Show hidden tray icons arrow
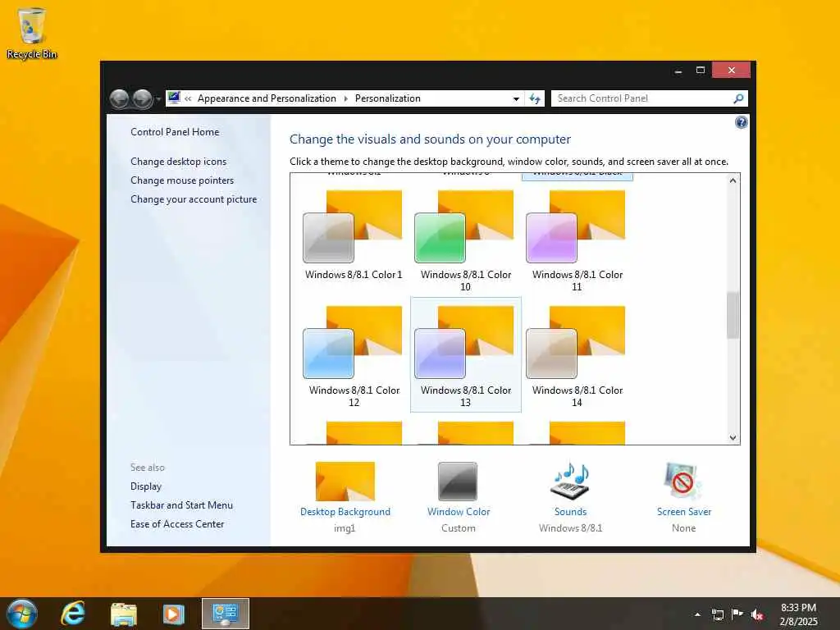The width and height of the screenshot is (840, 630). click(697, 614)
